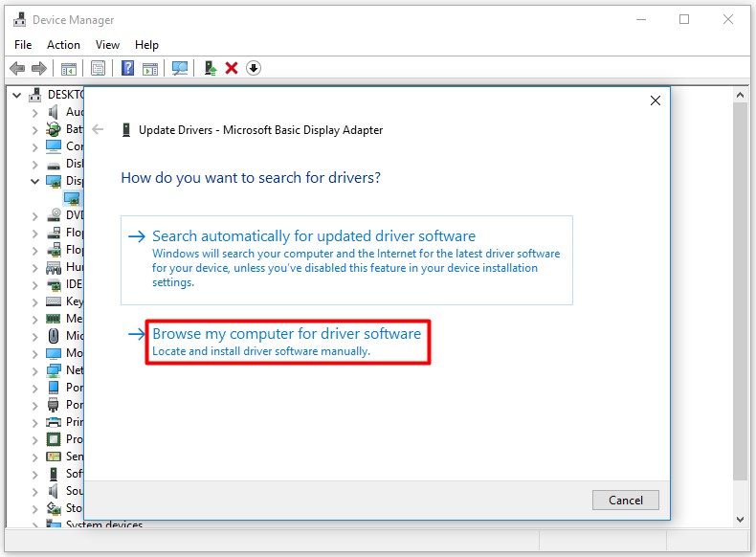Click the Disable device down-arrow icon
The image size is (756, 557).
pos(254,68)
